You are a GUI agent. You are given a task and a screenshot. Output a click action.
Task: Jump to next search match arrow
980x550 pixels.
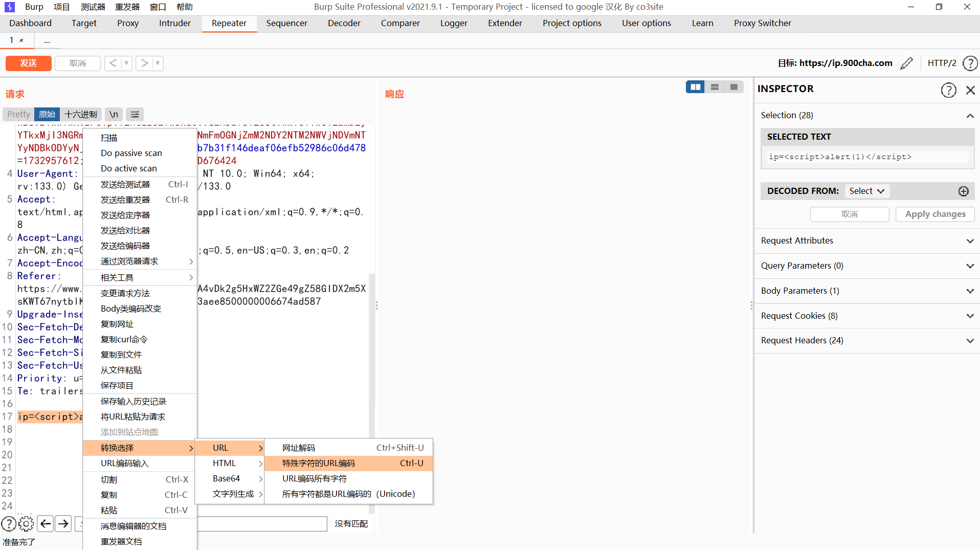coord(63,523)
